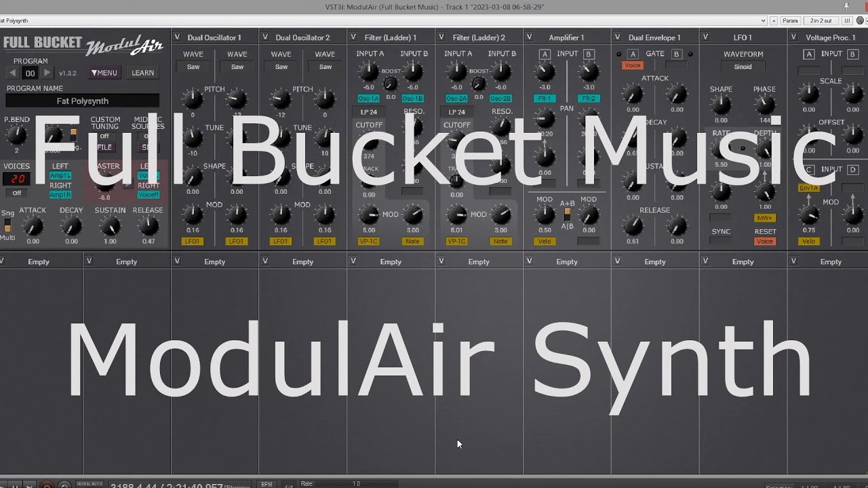Select the left Saw wave in Dual Oscillator 1
The height and width of the screenshot is (488, 868).
193,66
